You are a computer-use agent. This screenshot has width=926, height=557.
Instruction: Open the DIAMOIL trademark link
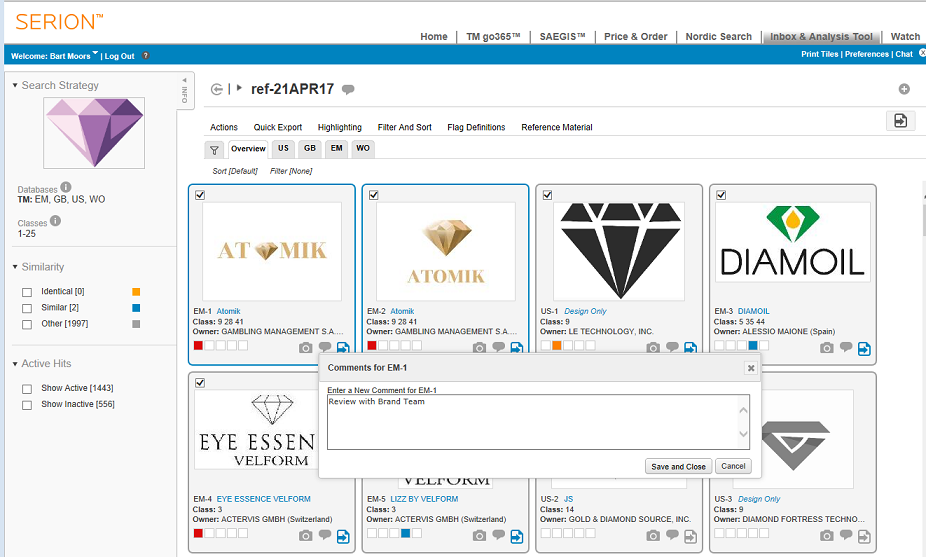(x=754, y=311)
